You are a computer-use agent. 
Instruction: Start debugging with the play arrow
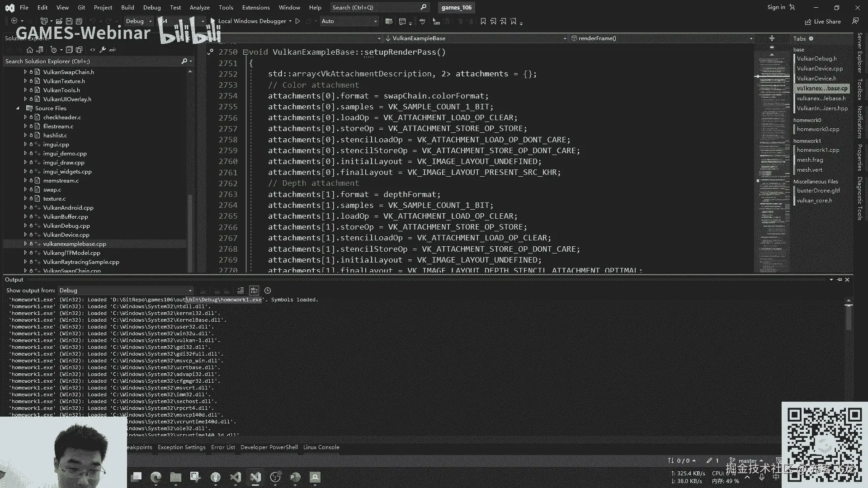coord(297,21)
